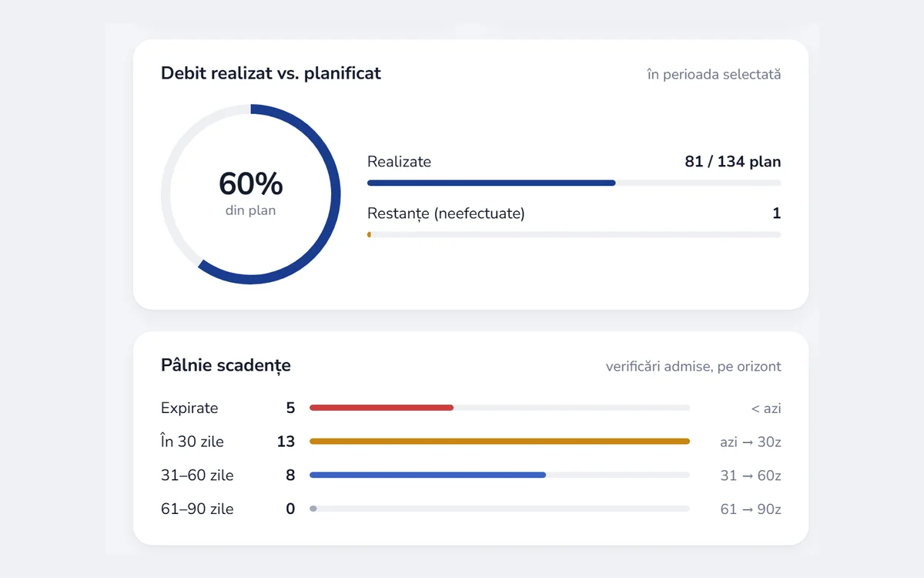
Task: Click the Restanțe count '1'
Action: pos(777,213)
